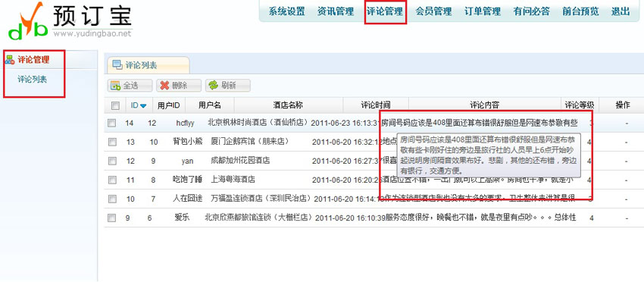Click the 全选 button
This screenshot has height=282, width=644.
(x=130, y=86)
